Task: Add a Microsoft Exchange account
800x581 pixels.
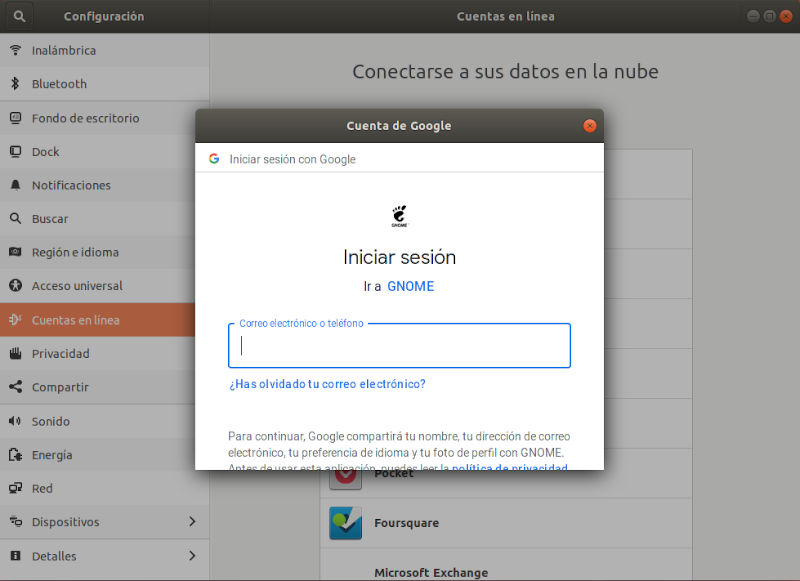Action: (x=506, y=565)
